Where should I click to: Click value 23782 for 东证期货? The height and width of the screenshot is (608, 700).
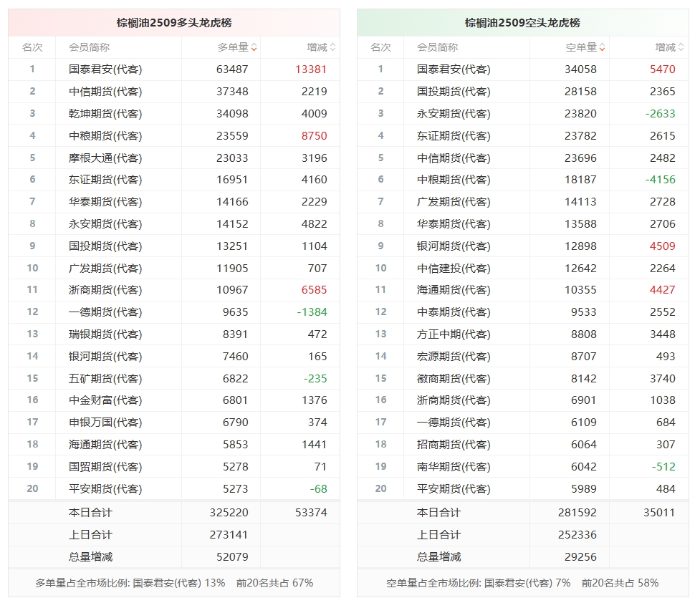(x=580, y=135)
